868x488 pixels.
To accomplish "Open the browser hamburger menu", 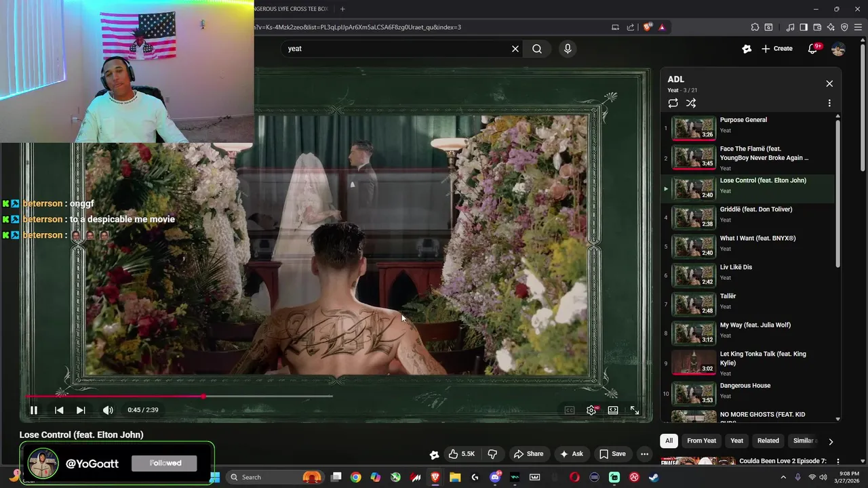I will tap(858, 27).
